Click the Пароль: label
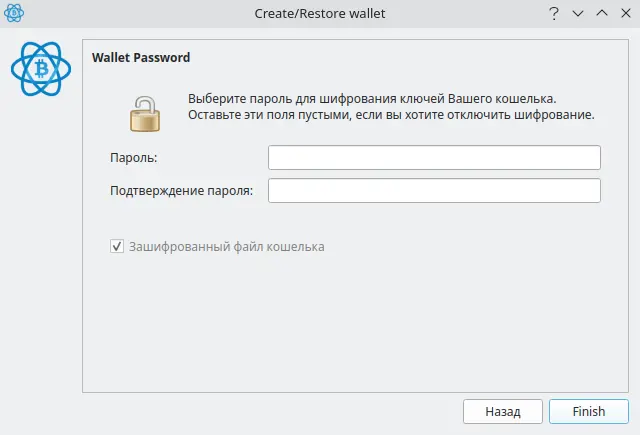This screenshot has height=435, width=640. coord(133,158)
